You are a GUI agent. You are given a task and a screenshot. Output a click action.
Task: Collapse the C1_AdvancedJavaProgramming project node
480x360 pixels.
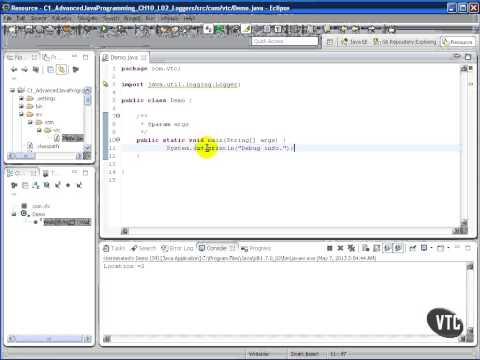point(13,90)
